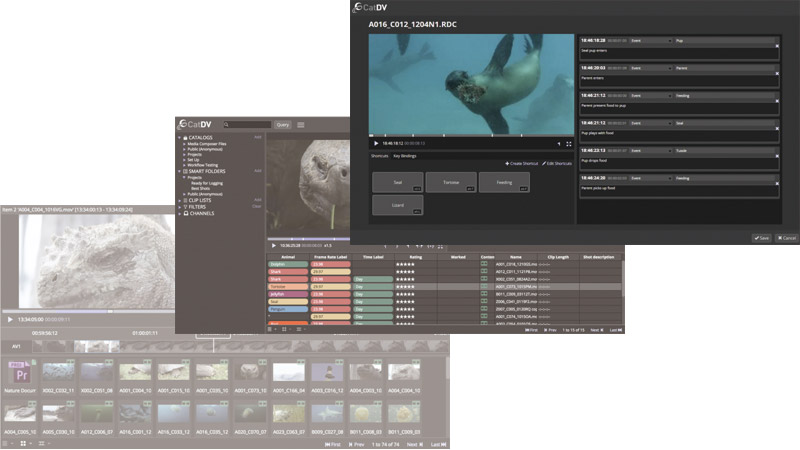This screenshot has height=450, width=800.
Task: Open the Key Bindings tab
Action: tap(405, 156)
